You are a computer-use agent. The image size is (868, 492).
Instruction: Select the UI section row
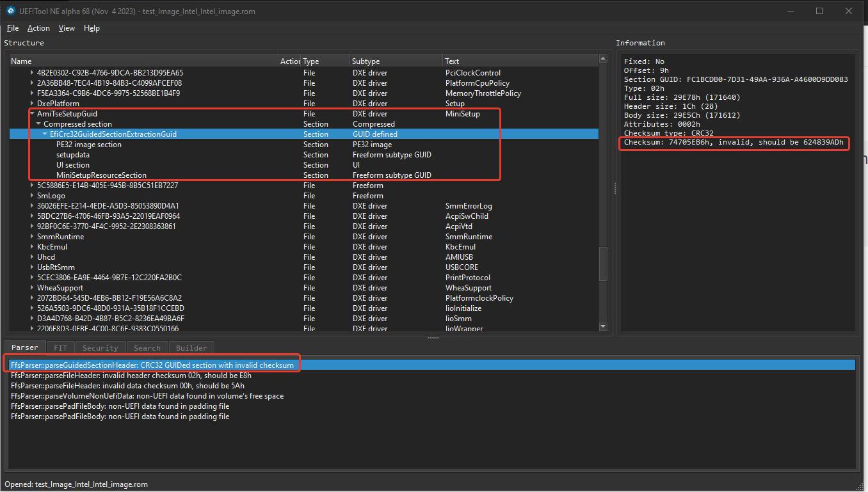[304, 165]
